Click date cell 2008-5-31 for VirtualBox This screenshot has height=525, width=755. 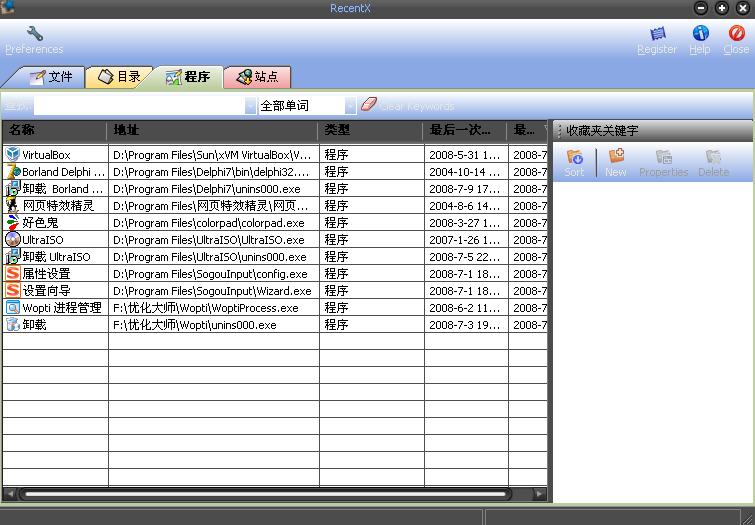pos(466,155)
